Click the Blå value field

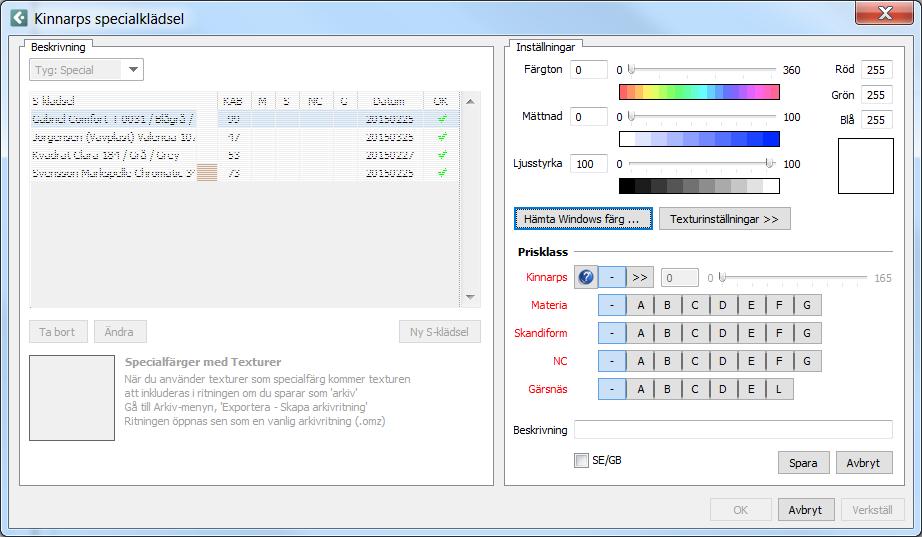[x=877, y=120]
